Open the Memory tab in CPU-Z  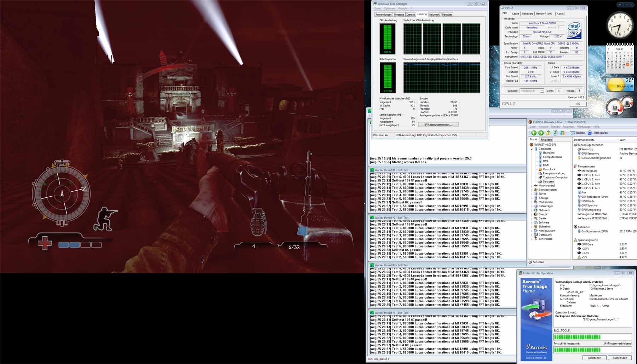pos(540,14)
